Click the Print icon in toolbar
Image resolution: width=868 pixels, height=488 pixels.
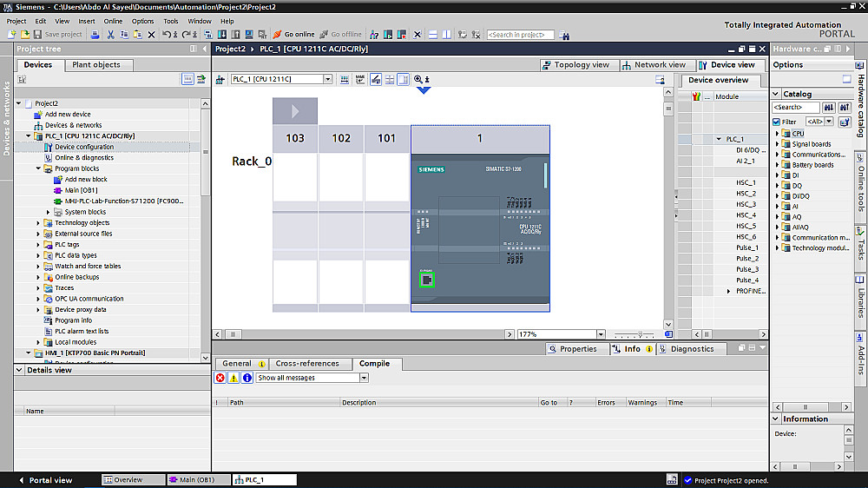coord(95,35)
